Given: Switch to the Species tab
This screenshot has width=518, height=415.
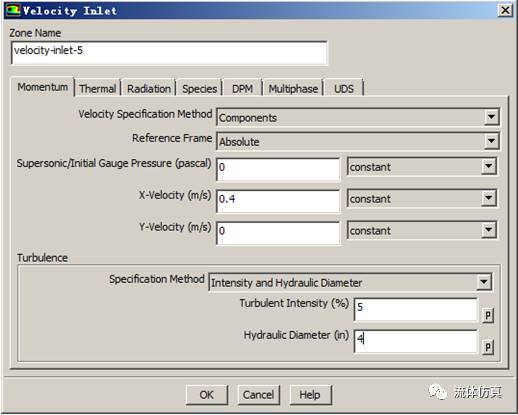Looking at the screenshot, I should (x=199, y=89).
